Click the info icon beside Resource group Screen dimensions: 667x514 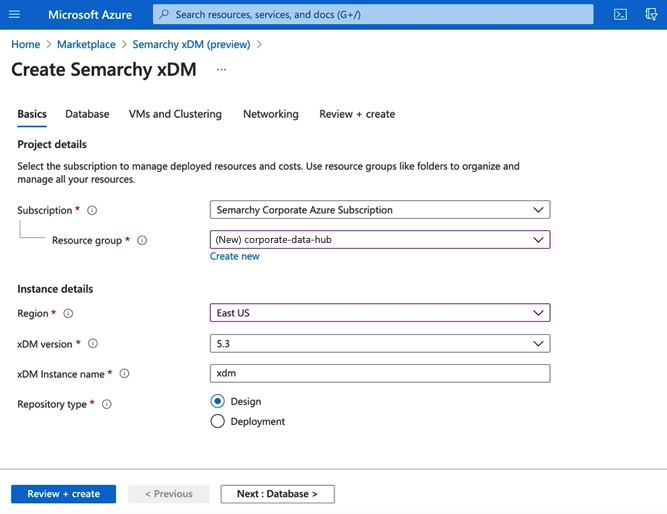coord(142,241)
